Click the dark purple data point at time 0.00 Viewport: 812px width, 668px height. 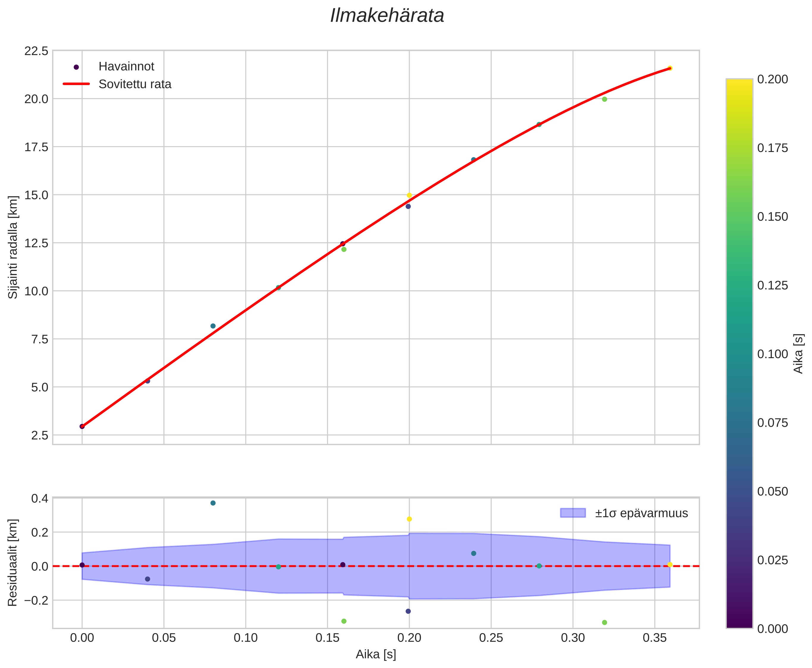(82, 426)
